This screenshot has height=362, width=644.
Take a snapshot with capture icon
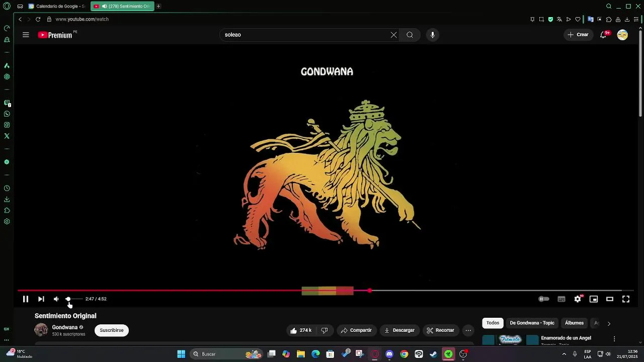541,19
